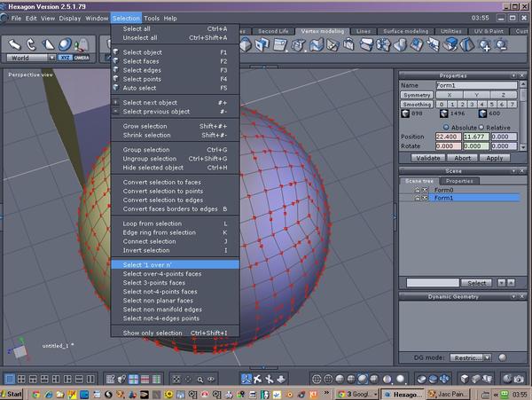Choose the highlighted smooth-solid display mode sphere
The width and height of the screenshot is (532, 400).
click(x=363, y=379)
